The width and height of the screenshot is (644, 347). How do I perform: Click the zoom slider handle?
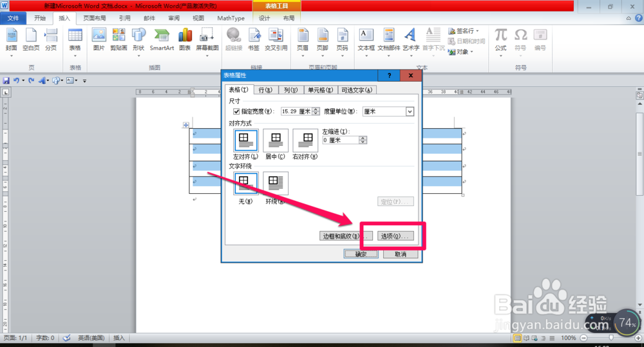click(x=611, y=337)
